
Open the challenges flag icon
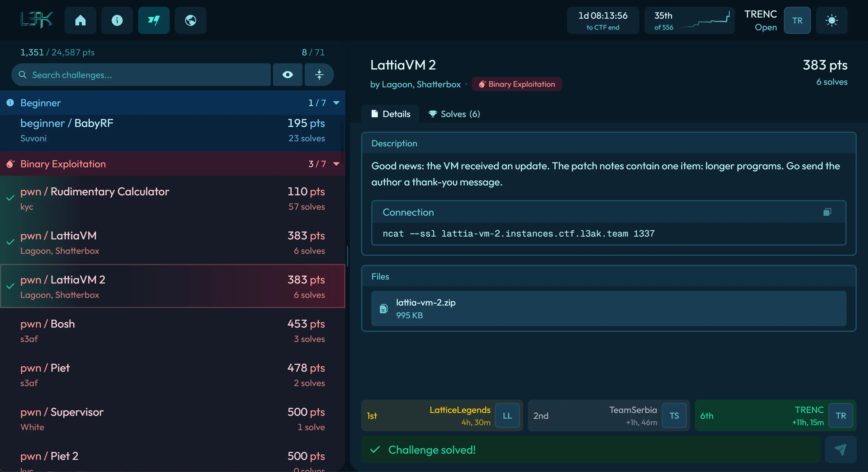pyautogui.click(x=154, y=20)
